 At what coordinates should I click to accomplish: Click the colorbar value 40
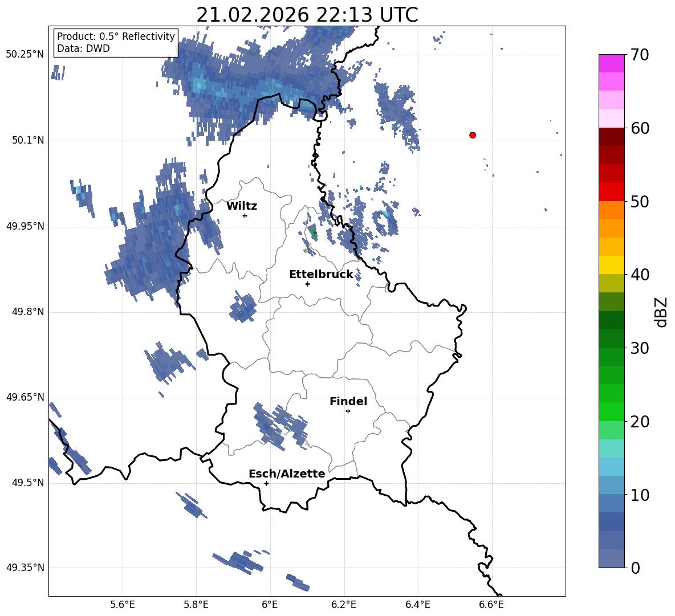[640, 275]
